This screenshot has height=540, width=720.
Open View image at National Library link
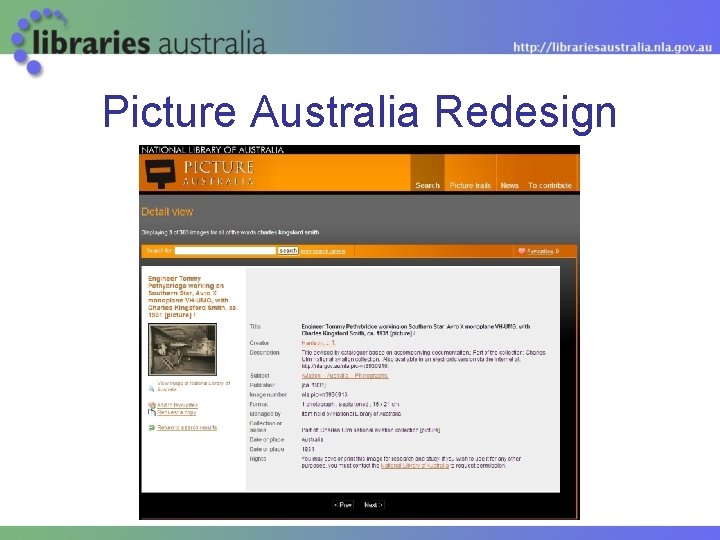tap(193, 386)
